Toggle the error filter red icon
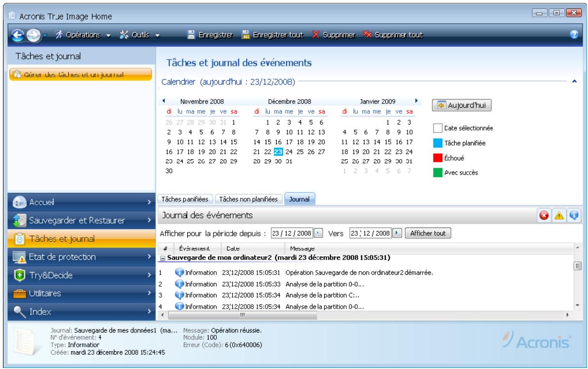The height and width of the screenshot is (369, 588). [x=544, y=216]
